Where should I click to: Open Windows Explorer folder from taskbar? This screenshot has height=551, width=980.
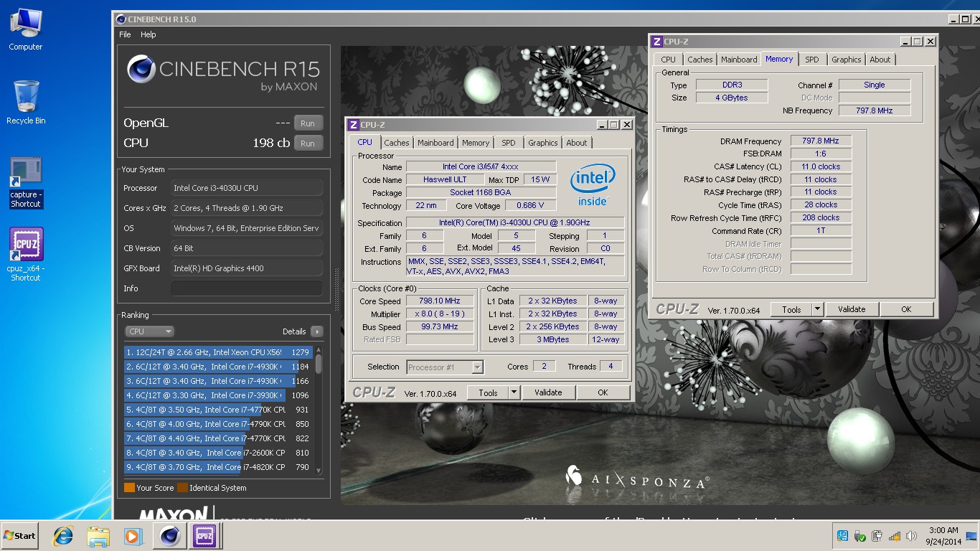coord(98,536)
